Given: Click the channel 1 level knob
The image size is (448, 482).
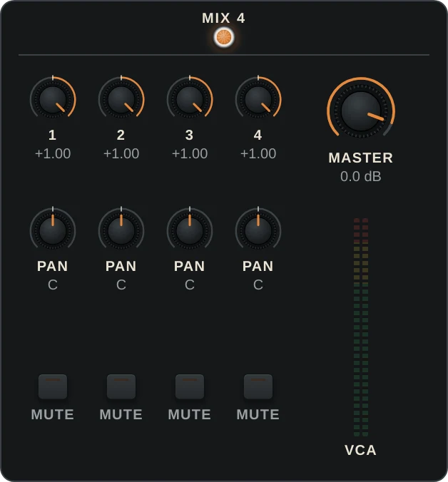Looking at the screenshot, I should [53, 99].
